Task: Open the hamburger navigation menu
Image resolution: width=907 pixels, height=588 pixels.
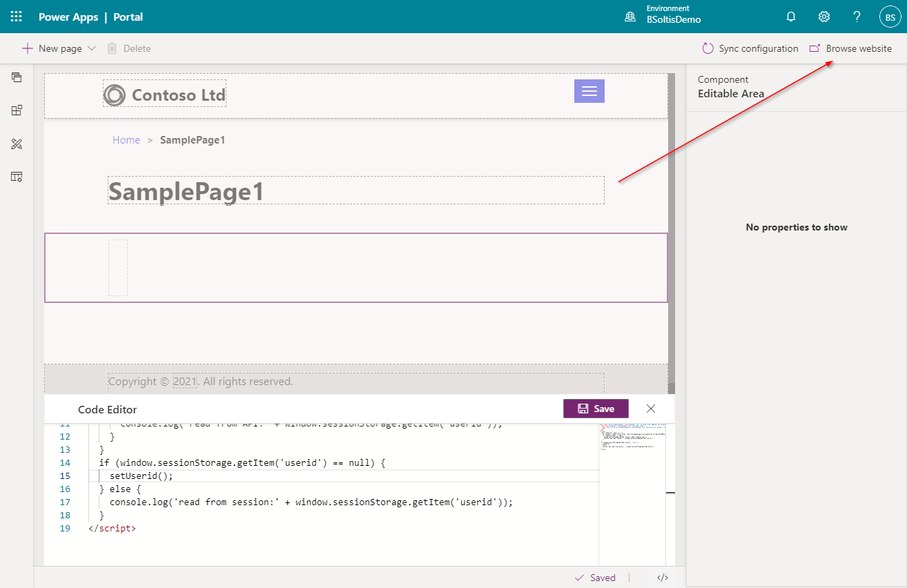Action: pos(589,91)
